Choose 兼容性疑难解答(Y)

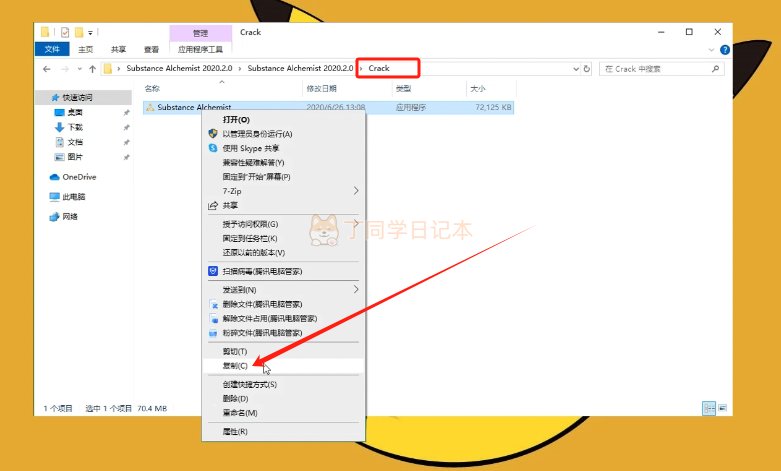click(283, 163)
